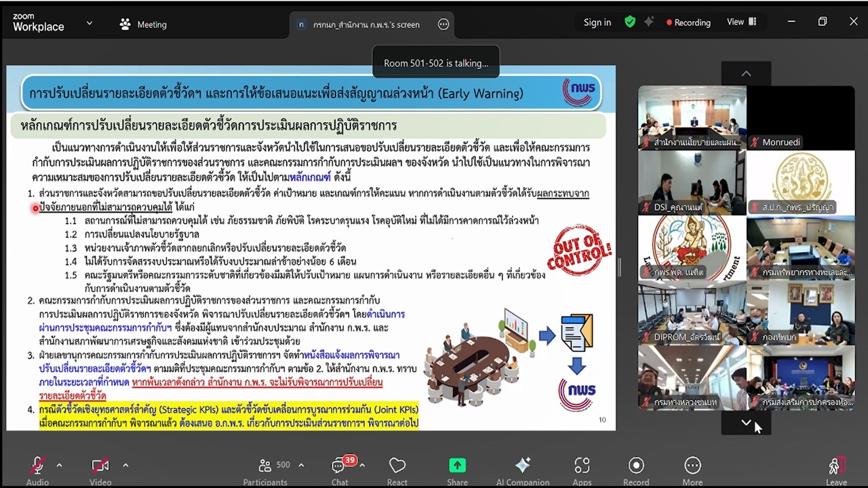This screenshot has width=868, height=488.
Task: Open AI Companion
Action: pos(522,466)
